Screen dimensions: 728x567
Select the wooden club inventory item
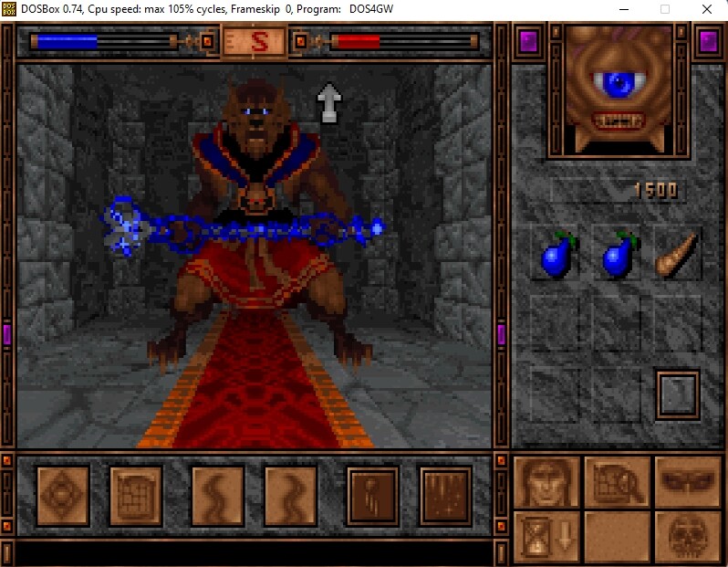(676, 256)
